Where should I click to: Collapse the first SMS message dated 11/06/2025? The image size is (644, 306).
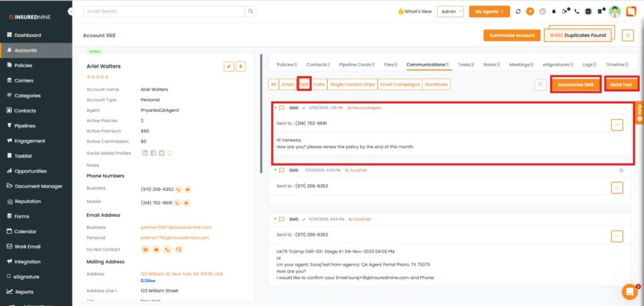pyautogui.click(x=275, y=107)
